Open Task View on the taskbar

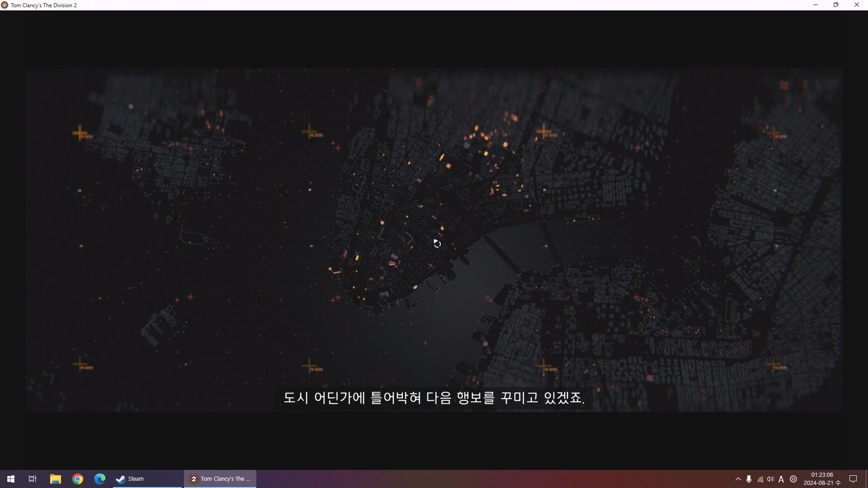pos(33,479)
